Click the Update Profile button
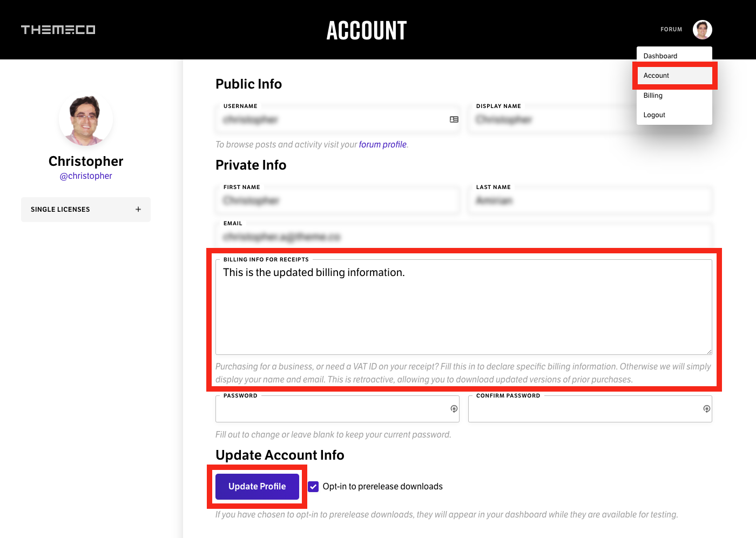This screenshot has width=756, height=538. [257, 486]
